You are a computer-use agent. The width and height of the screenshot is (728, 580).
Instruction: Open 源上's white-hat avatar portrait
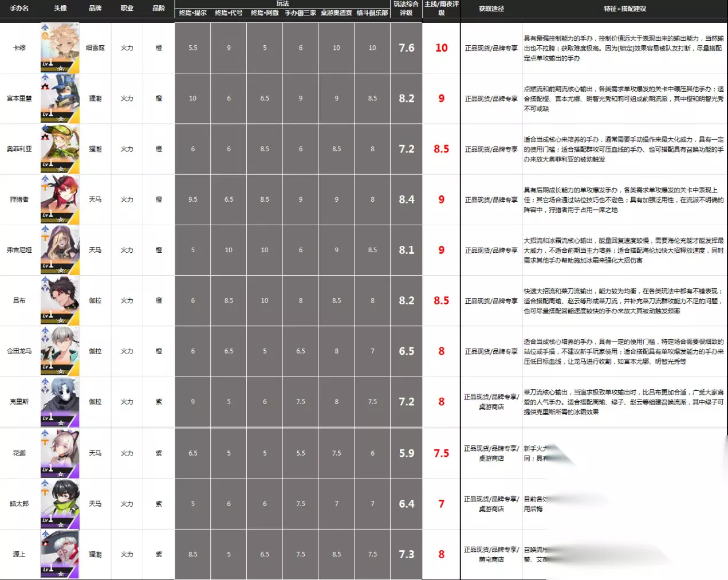[60, 554]
